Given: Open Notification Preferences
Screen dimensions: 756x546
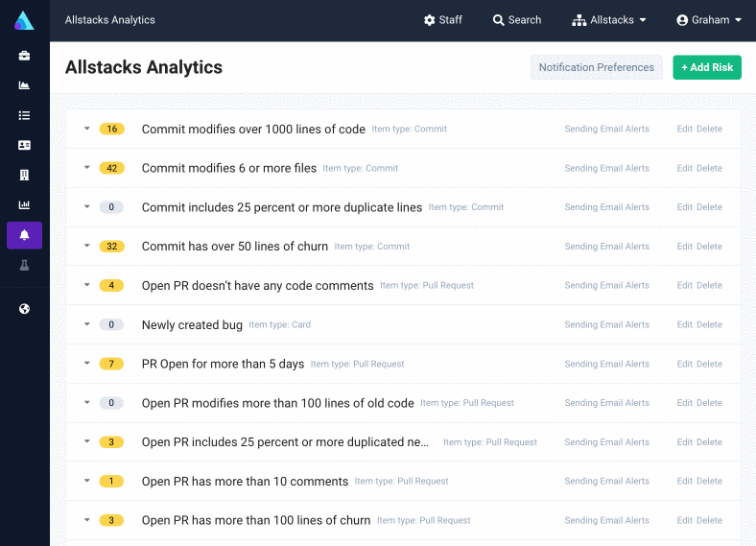Looking at the screenshot, I should coord(596,67).
